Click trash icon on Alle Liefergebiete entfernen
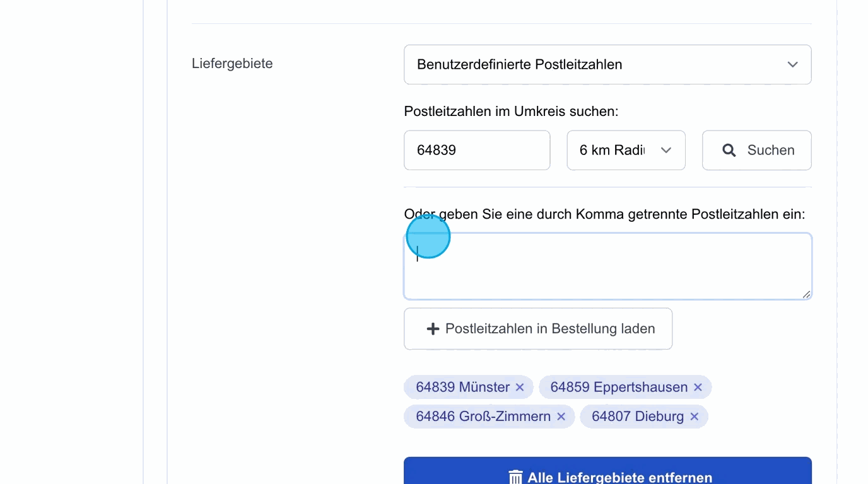 point(515,477)
